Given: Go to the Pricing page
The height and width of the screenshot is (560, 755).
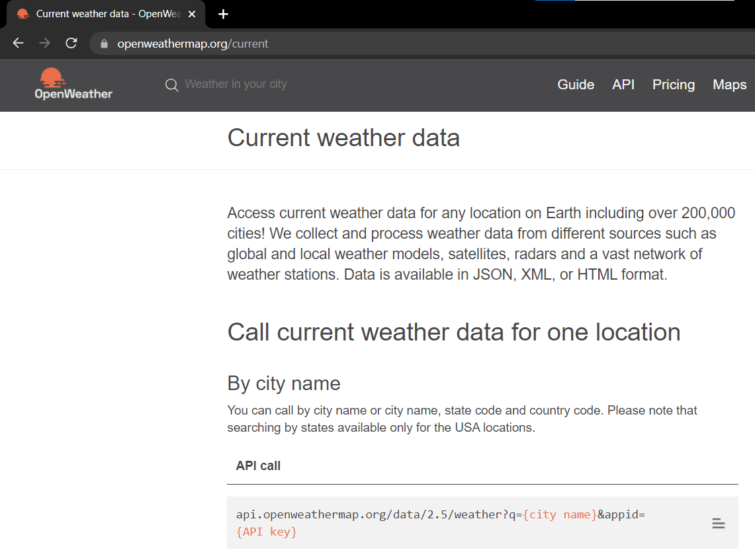Looking at the screenshot, I should coord(673,85).
